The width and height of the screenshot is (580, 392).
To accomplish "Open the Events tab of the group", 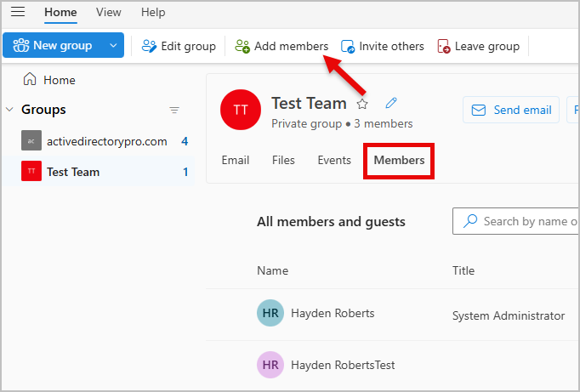I will [x=334, y=160].
